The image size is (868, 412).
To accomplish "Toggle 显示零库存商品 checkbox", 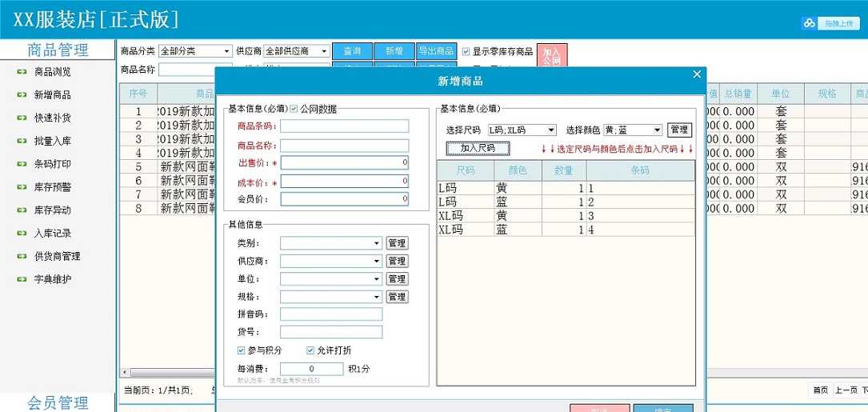I will [466, 51].
